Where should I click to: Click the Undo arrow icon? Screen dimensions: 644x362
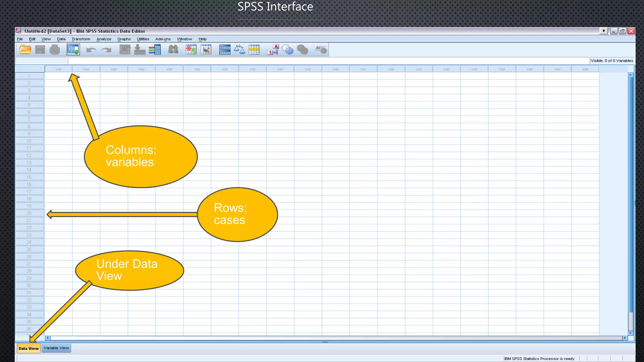pyautogui.click(x=91, y=50)
